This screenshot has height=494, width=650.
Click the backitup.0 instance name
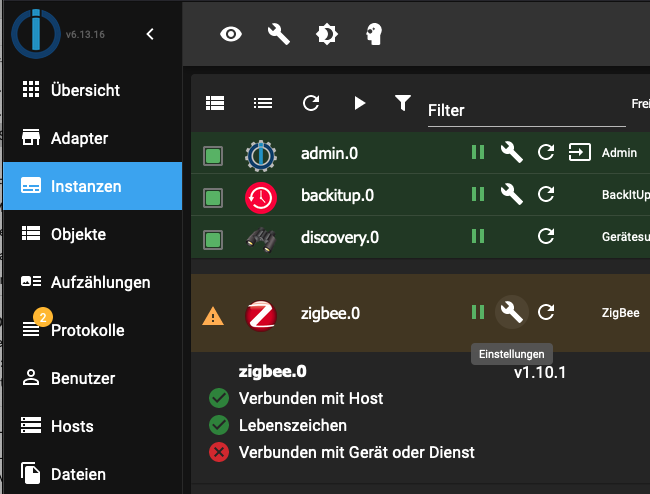337,196
